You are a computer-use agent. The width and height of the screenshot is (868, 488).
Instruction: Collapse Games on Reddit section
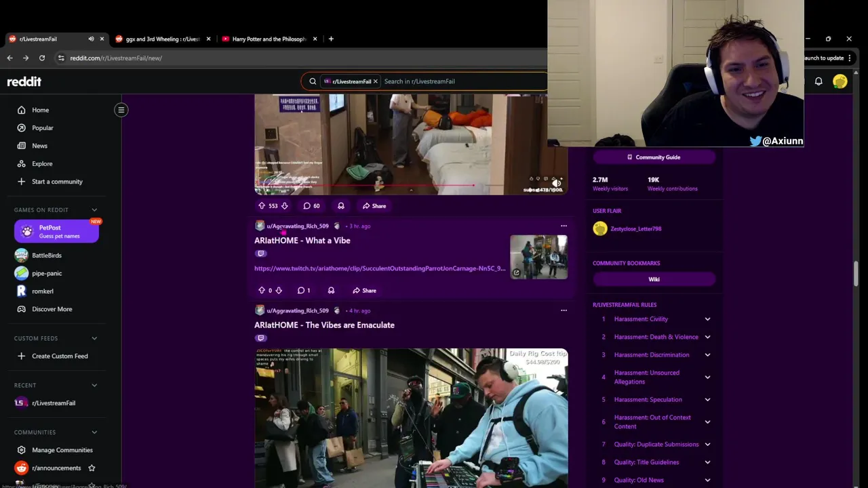(x=94, y=209)
